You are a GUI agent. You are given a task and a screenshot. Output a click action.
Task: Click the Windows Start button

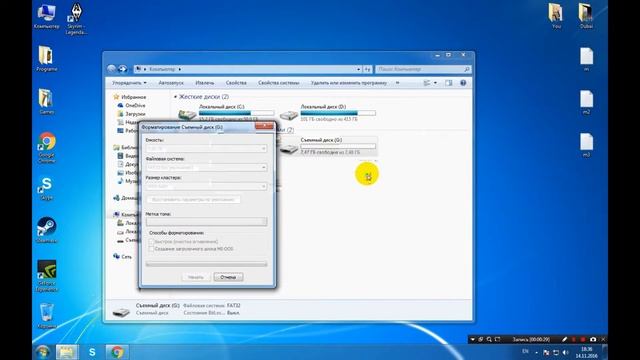click(x=42, y=352)
